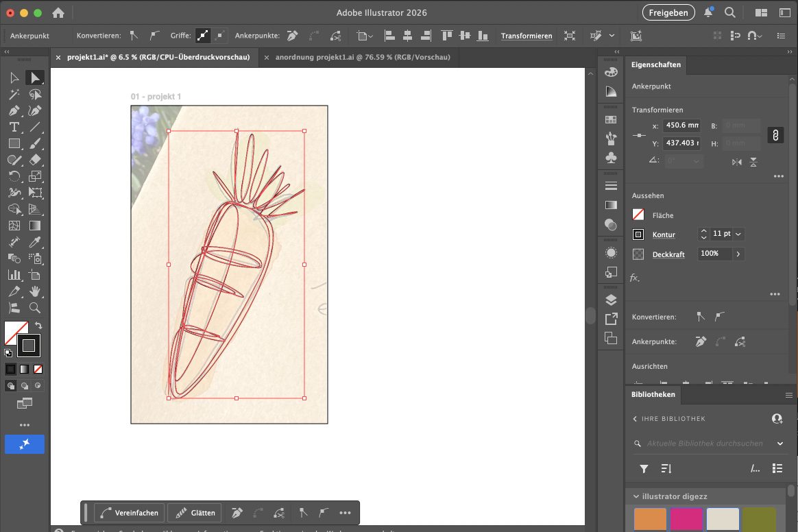Collapse the illustrator digezz library group
The height and width of the screenshot is (532, 798).
(x=636, y=496)
